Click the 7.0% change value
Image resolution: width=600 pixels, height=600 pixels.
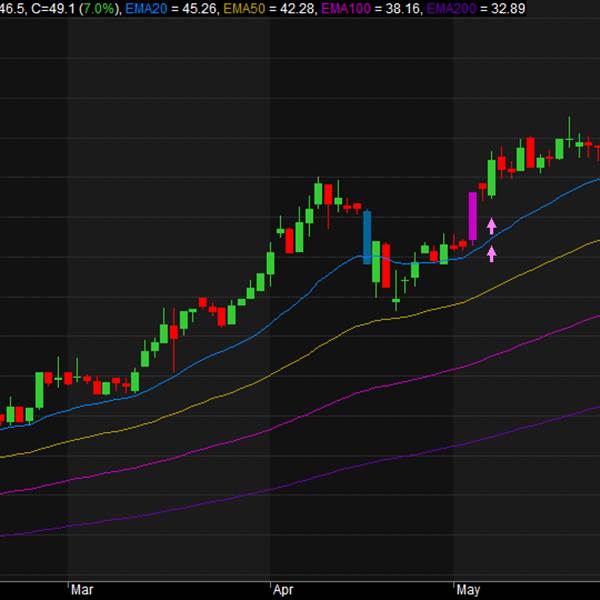(x=99, y=8)
